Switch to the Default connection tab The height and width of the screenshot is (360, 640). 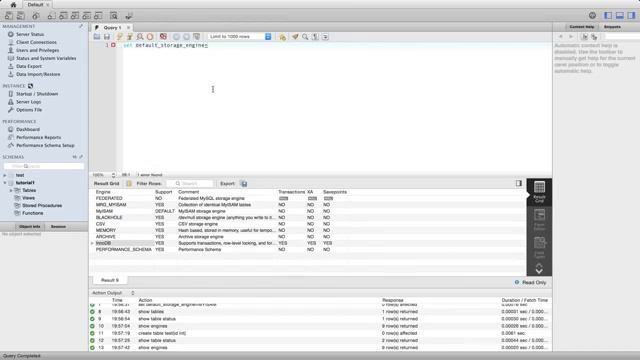[36, 4]
